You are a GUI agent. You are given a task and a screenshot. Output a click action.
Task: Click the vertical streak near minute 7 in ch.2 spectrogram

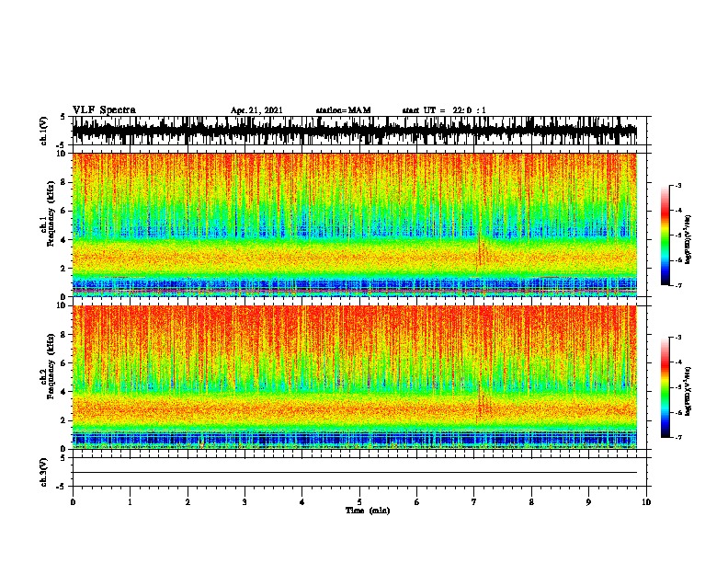point(481,399)
